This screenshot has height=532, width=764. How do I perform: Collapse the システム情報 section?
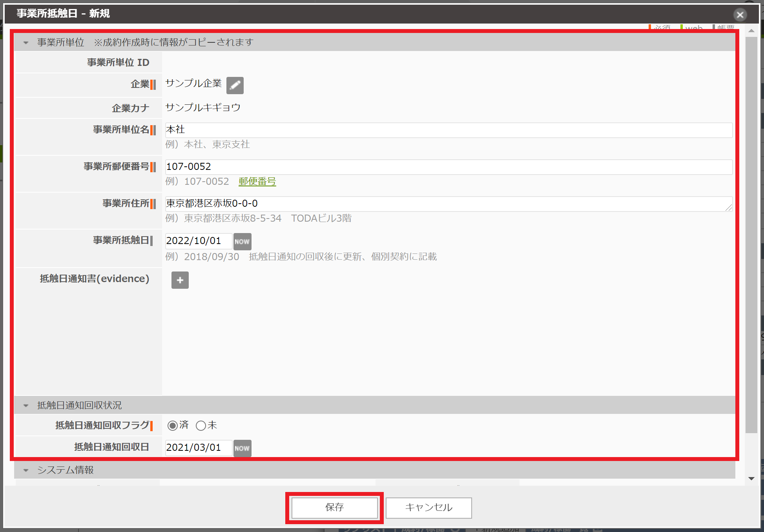pos(26,470)
